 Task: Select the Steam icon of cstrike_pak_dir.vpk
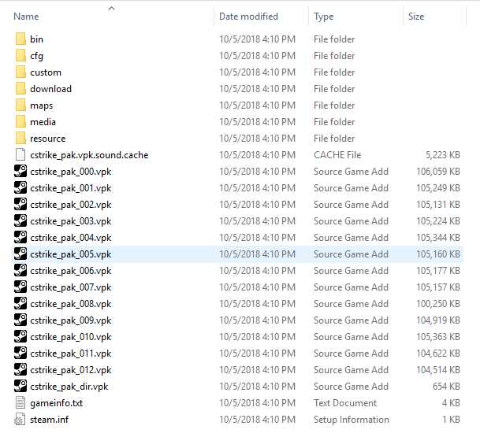20,387
